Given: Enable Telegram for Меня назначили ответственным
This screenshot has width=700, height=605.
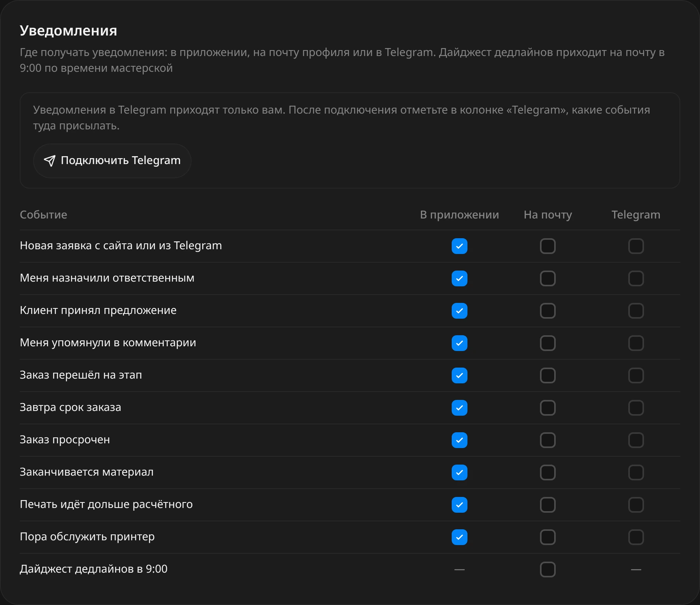Looking at the screenshot, I should click(x=636, y=278).
